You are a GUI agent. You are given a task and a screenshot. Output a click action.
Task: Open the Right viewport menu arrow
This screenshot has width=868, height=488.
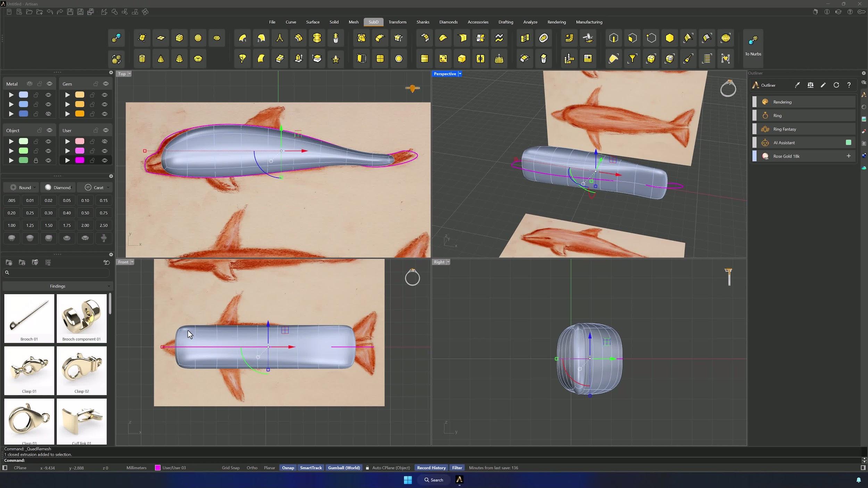[x=448, y=262]
